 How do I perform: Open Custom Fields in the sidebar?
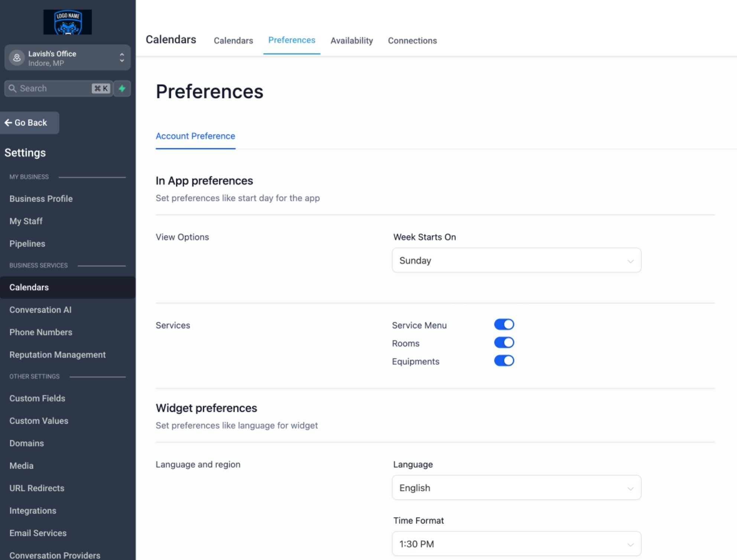point(37,398)
